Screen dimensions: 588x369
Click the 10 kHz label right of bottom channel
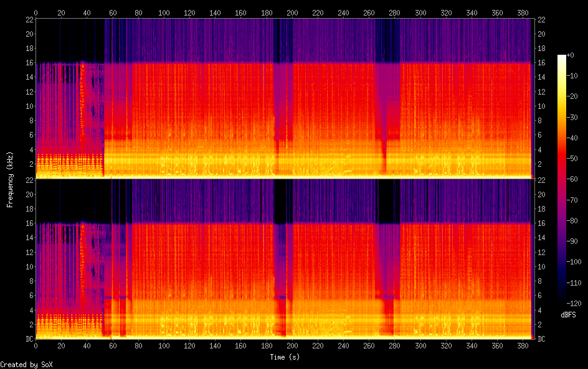click(541, 266)
